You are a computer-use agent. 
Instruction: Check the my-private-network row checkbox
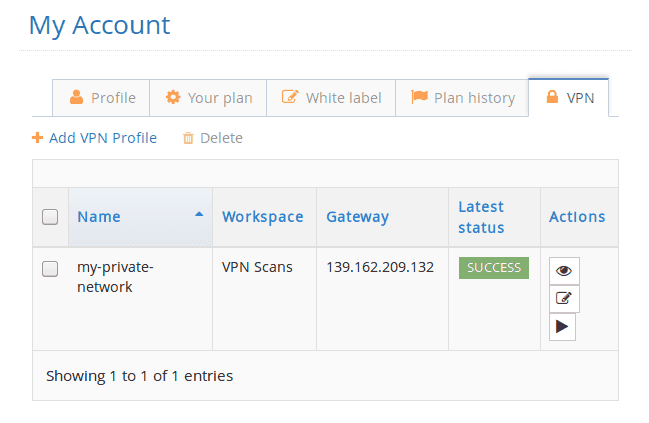50,268
